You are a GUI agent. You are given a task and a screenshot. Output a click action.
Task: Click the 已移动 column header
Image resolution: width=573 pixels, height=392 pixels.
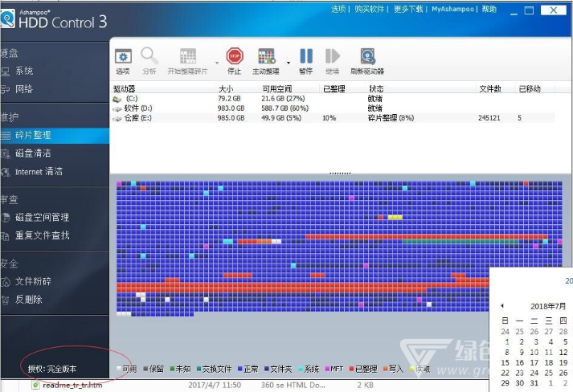coord(530,89)
